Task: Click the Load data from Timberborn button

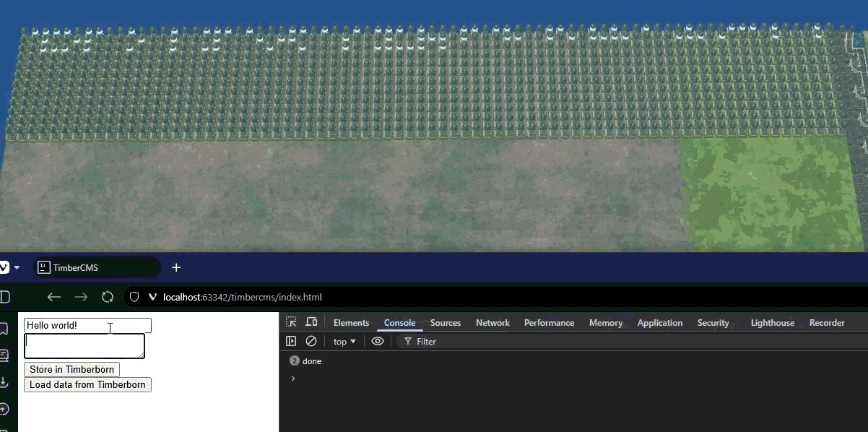Action: 87,384
